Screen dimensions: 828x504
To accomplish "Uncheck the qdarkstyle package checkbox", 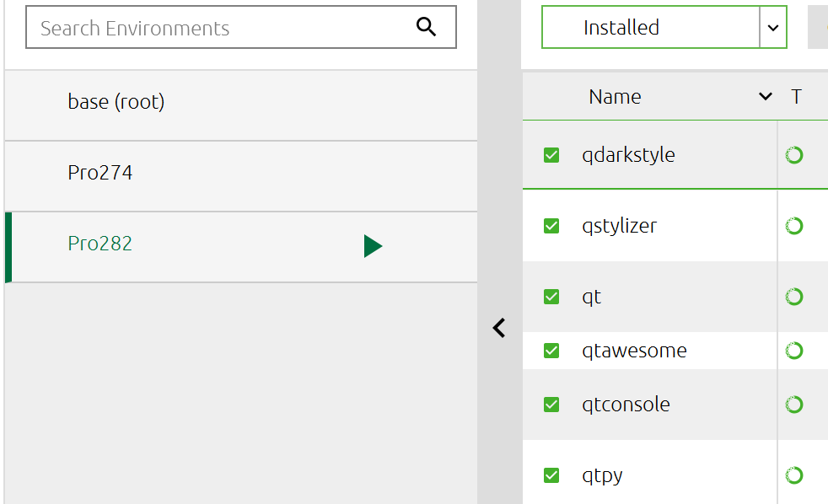I will (551, 155).
